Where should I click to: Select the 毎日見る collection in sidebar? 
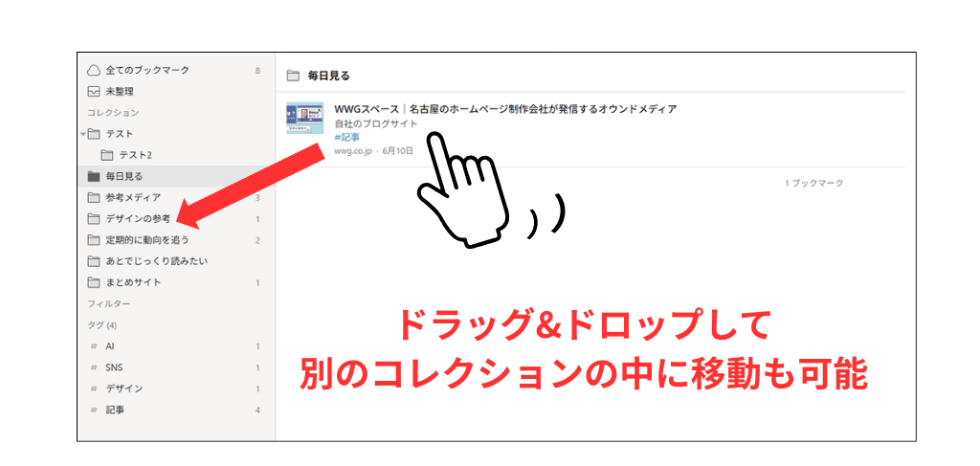(x=124, y=176)
